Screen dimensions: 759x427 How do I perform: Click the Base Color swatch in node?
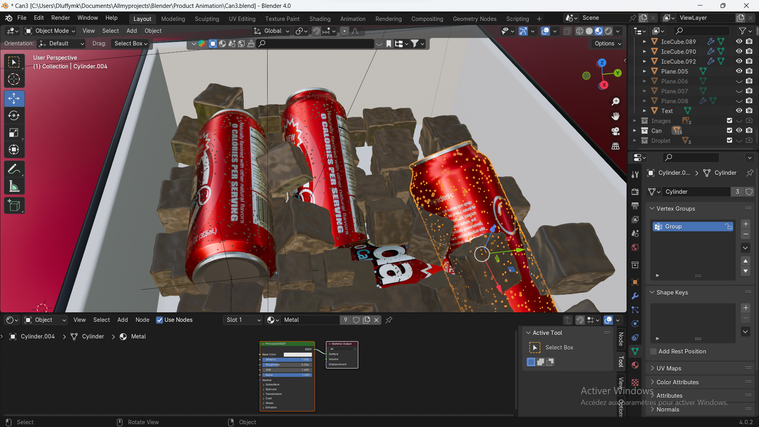pyautogui.click(x=300, y=354)
